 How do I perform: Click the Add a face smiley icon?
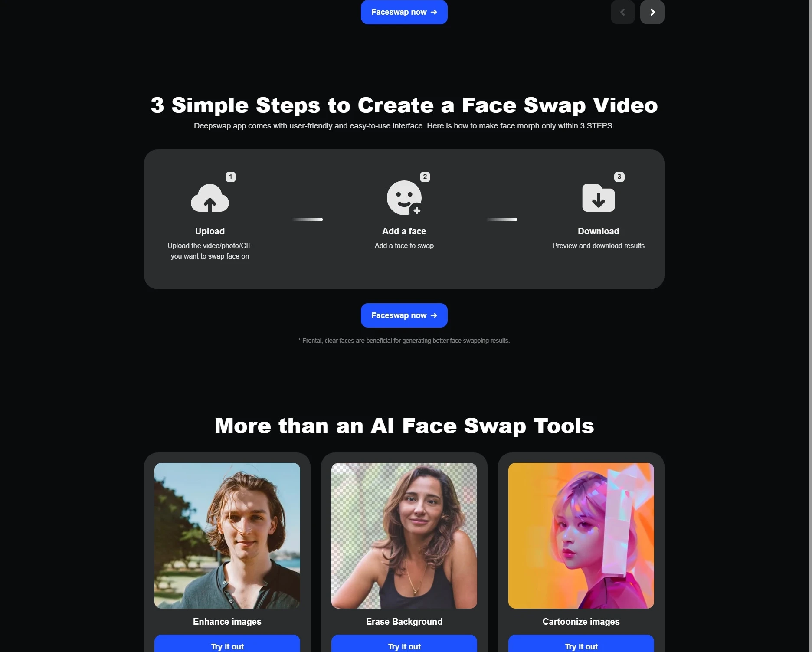pos(404,198)
